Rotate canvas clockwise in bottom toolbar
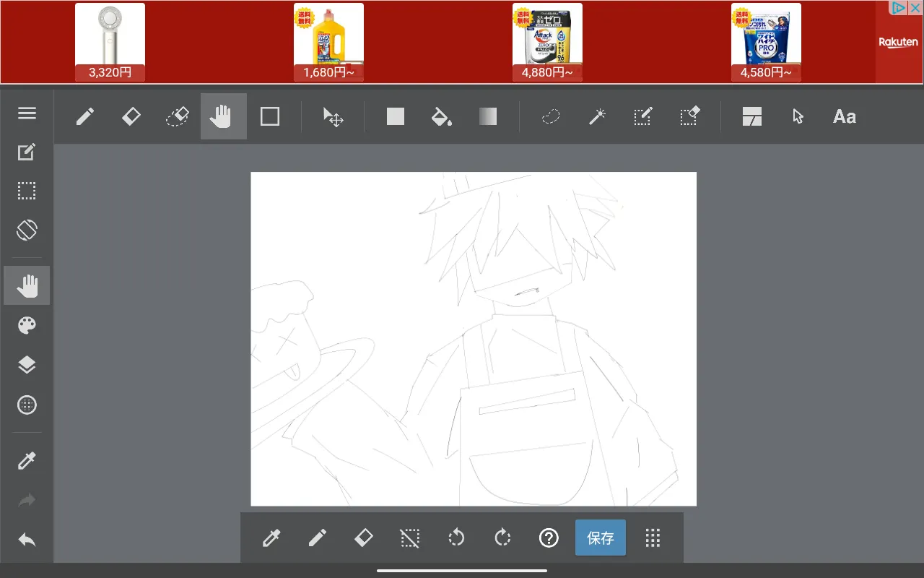The image size is (924, 578). 502,538
